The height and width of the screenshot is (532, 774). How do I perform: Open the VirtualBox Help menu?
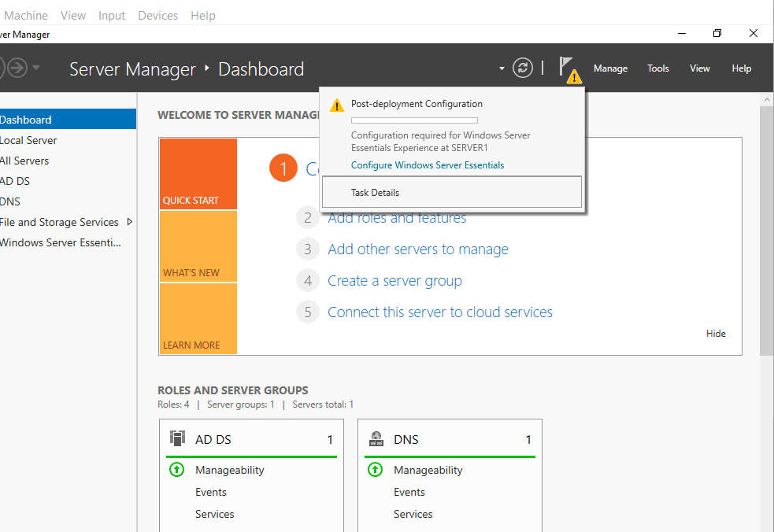click(x=203, y=15)
